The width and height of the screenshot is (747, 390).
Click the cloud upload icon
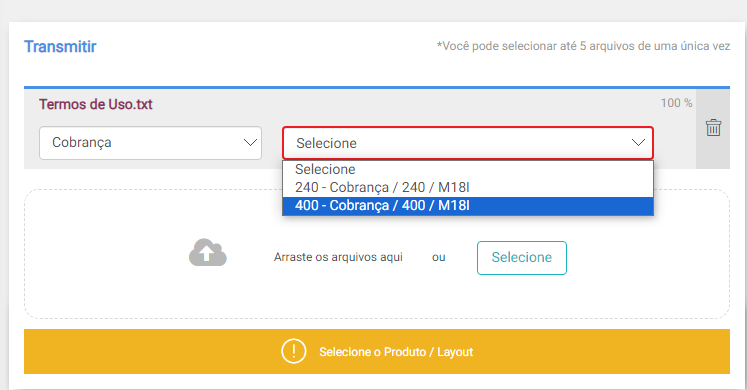[x=208, y=252]
